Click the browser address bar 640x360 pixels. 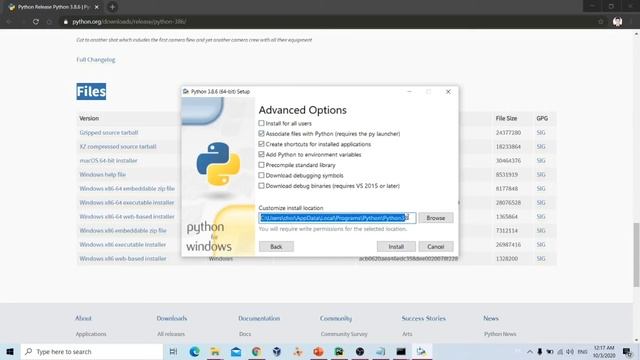tap(327, 22)
